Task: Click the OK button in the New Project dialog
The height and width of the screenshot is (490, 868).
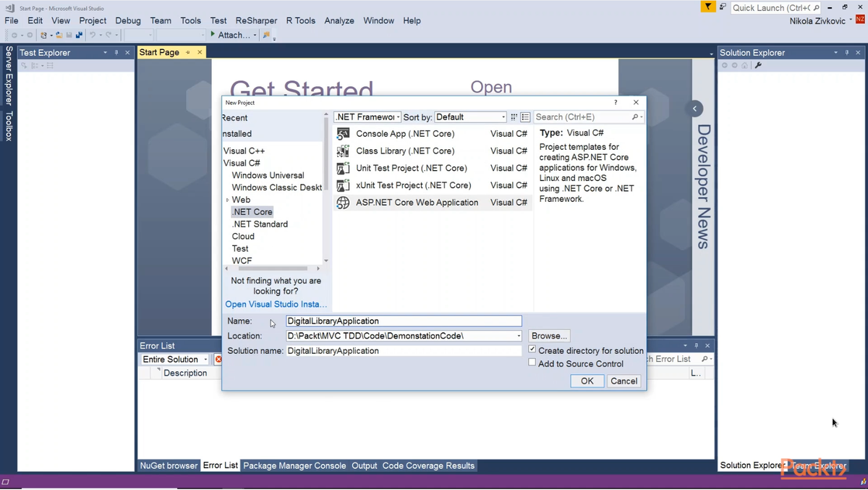Action: pyautogui.click(x=587, y=381)
